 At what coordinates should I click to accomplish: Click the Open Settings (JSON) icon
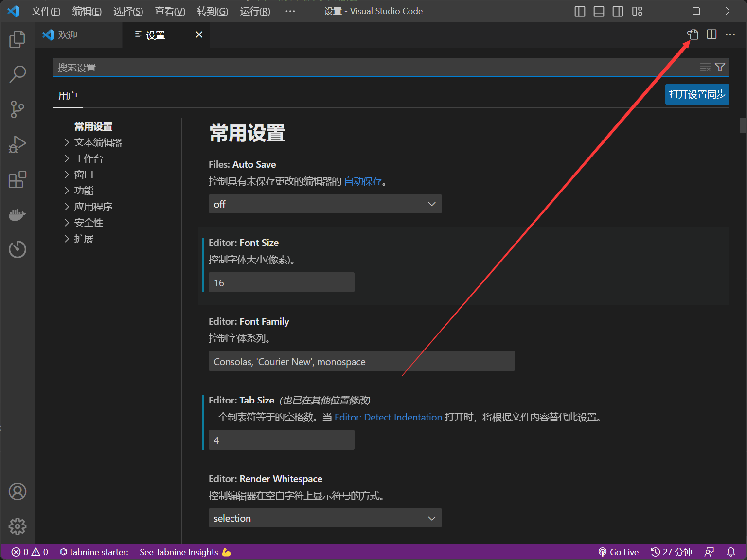coord(693,35)
